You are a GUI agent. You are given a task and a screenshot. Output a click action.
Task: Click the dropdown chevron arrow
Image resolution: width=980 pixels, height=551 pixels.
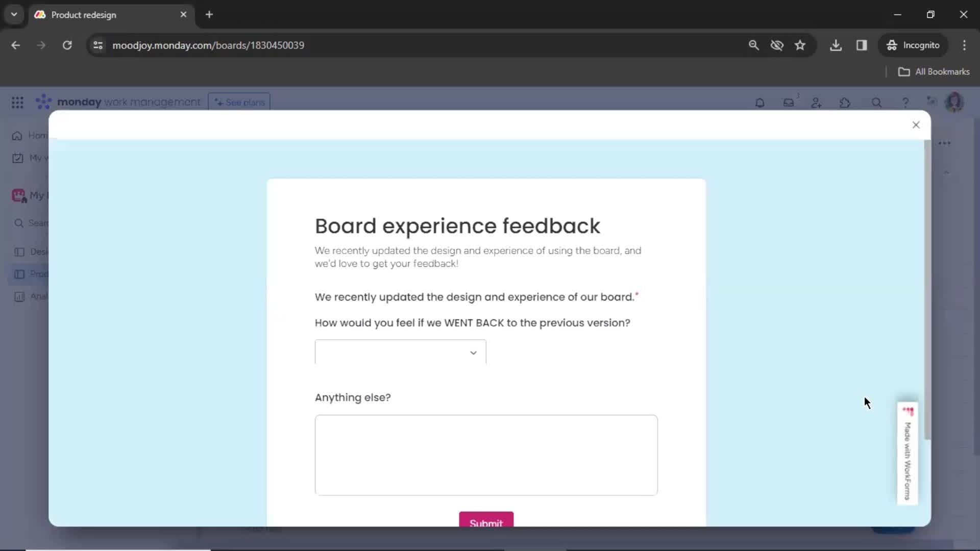(473, 352)
